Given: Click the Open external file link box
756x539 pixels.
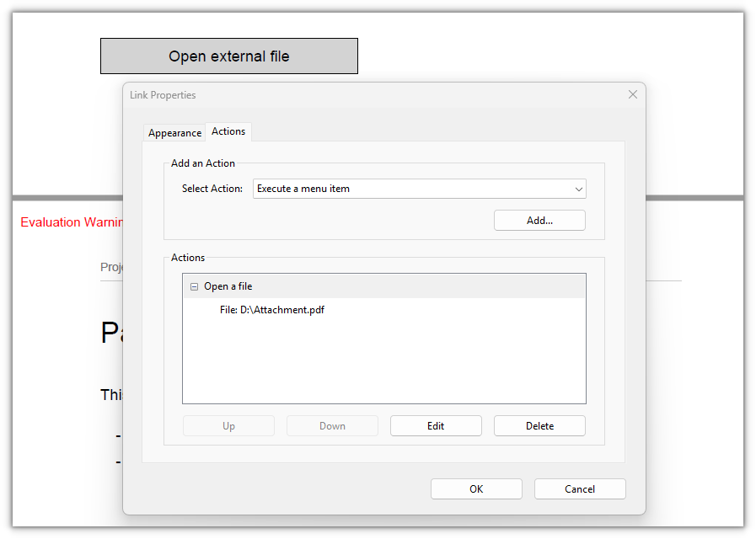Looking at the screenshot, I should point(229,56).
